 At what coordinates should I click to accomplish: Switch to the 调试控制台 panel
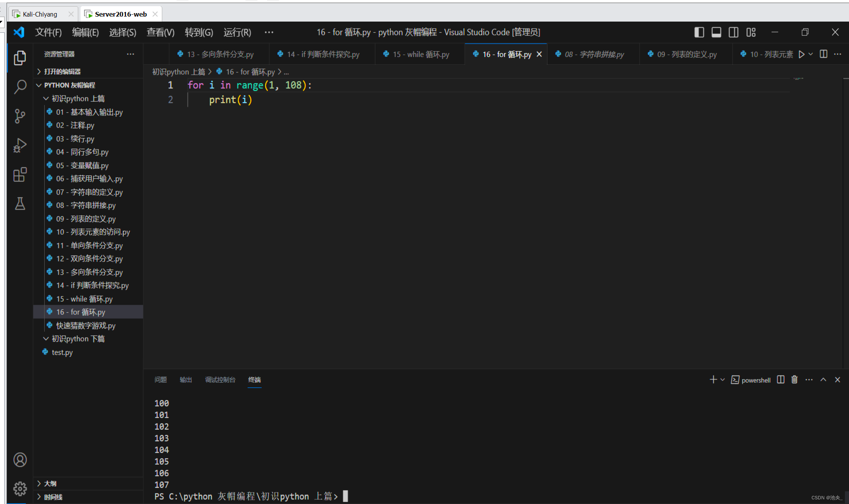220,380
